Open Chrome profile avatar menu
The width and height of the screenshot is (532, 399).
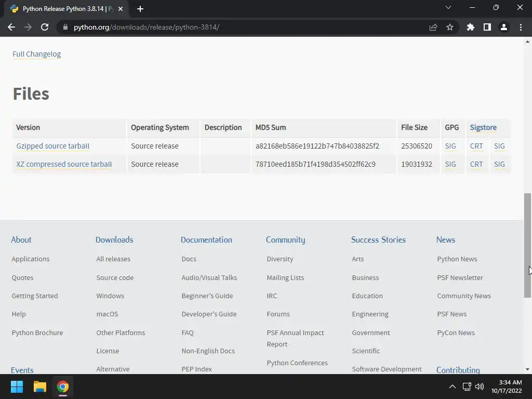503,27
